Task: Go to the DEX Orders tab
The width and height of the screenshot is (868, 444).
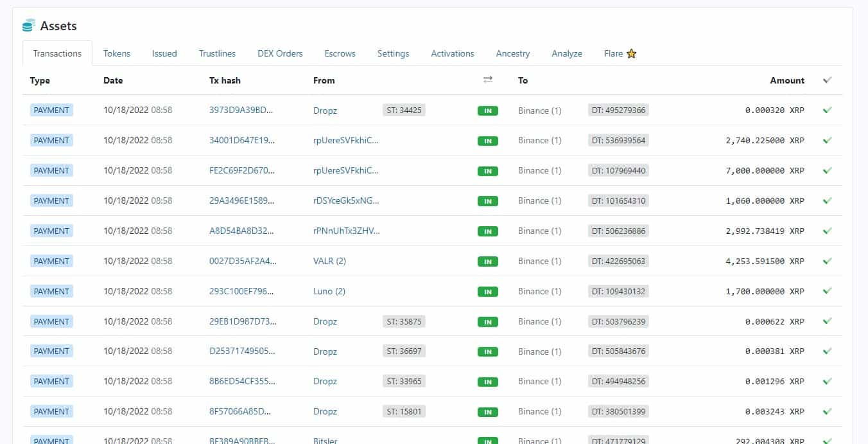Action: click(x=280, y=53)
